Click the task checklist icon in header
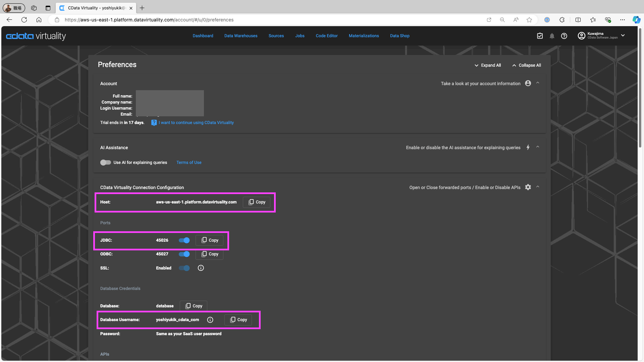This screenshot has width=644, height=362. tap(540, 36)
